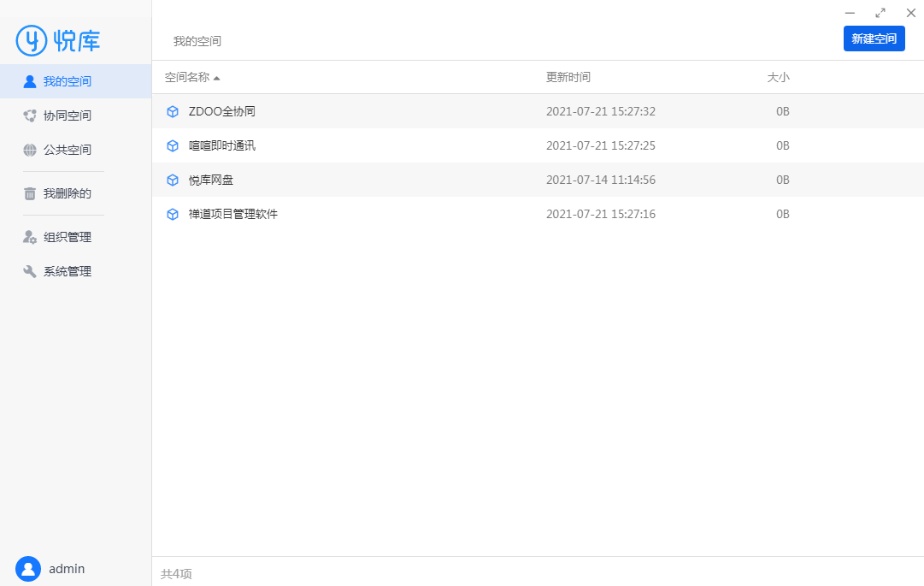
Task: Click the trash icon beside 我删除的
Action: click(x=29, y=193)
